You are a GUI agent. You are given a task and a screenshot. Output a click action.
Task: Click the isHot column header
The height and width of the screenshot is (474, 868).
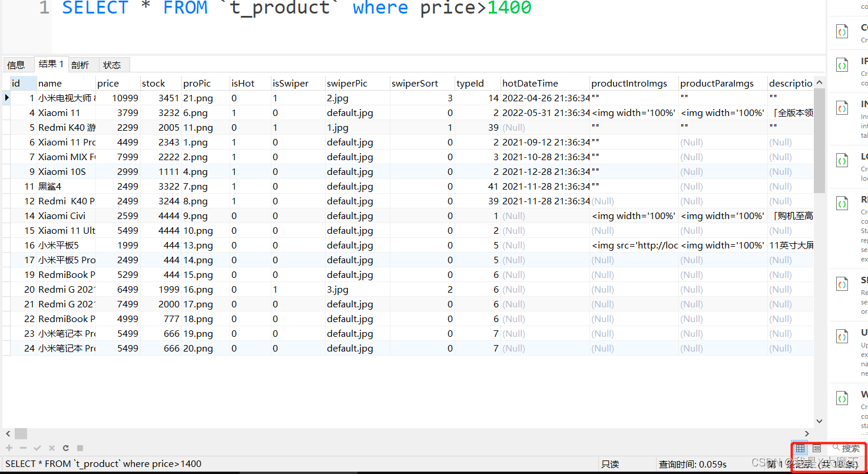250,83
